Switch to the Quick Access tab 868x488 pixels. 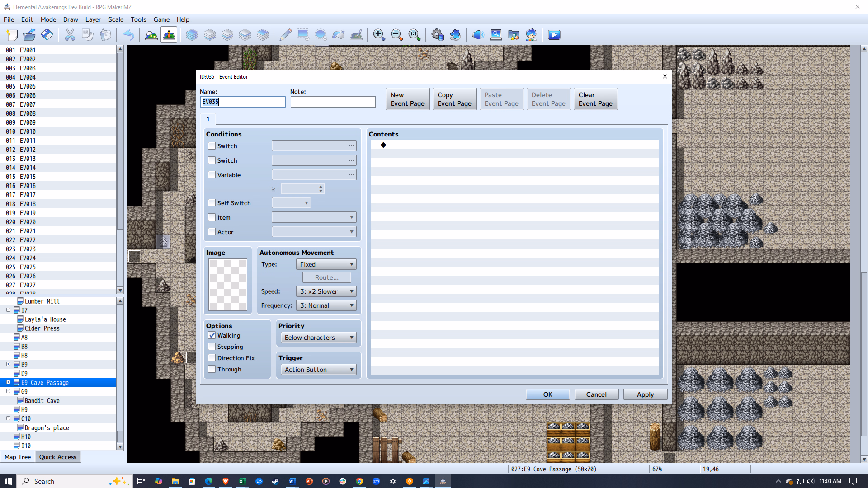coord(58,457)
